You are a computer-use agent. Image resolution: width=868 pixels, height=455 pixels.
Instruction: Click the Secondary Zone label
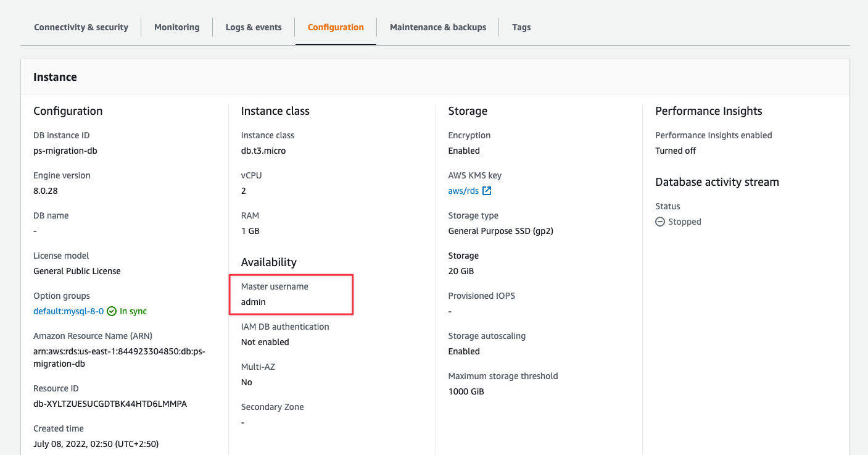point(273,407)
